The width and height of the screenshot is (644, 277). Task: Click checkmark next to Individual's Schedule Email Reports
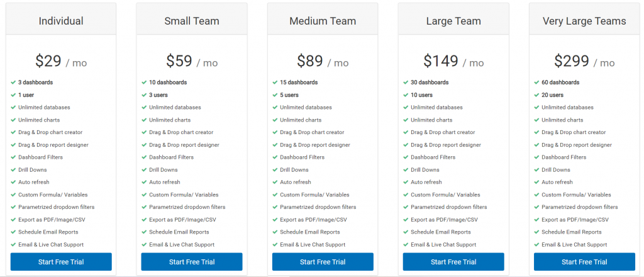[x=13, y=232]
